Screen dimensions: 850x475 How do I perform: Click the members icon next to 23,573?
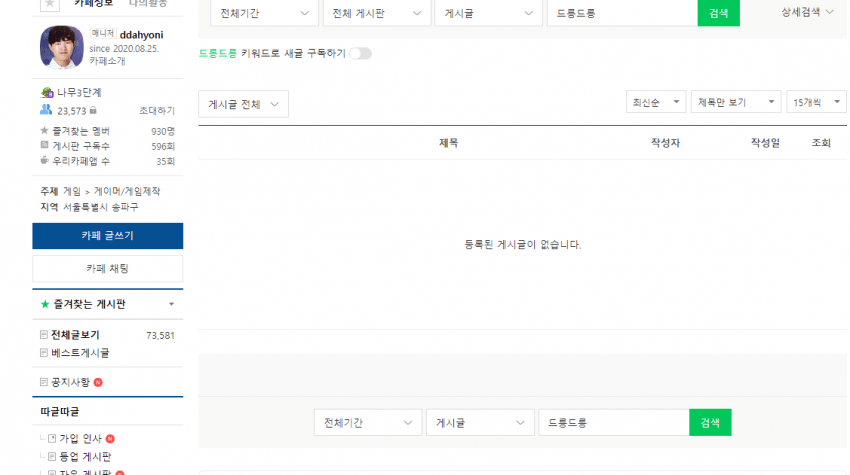click(x=46, y=110)
